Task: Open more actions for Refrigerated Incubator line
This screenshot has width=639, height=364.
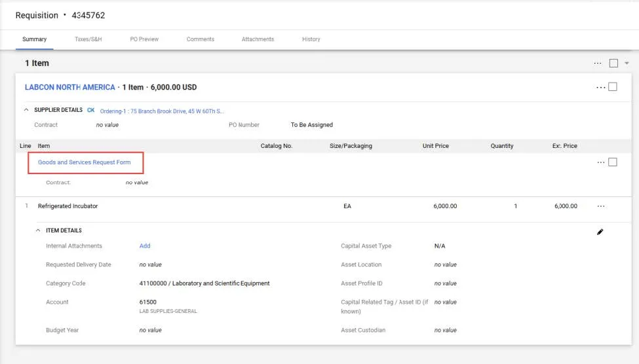Action: [x=601, y=206]
